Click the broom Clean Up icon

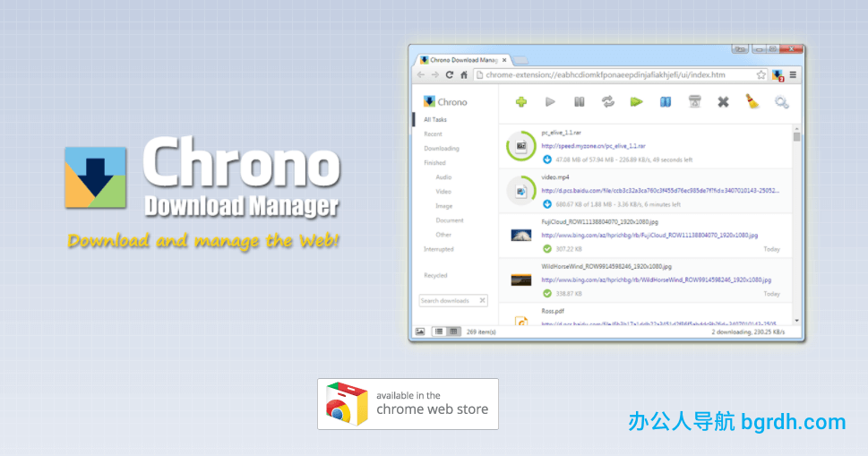[752, 102]
